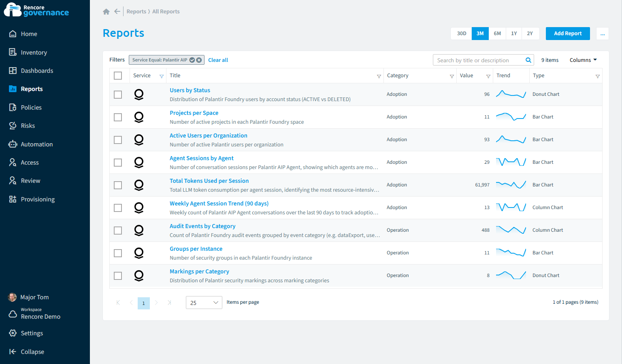Click the search magnifier icon
622x364 pixels.
click(x=528, y=60)
